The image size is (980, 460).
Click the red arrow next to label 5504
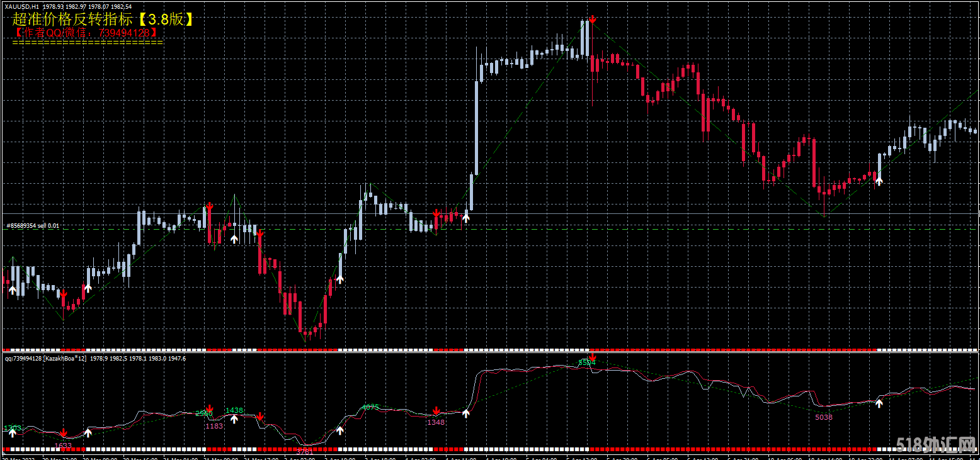(592, 359)
